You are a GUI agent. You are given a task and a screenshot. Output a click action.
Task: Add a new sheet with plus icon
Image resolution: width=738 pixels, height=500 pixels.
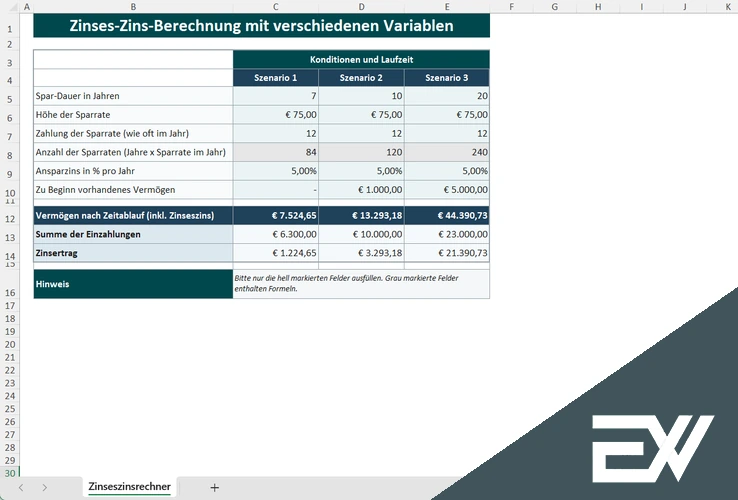215,487
